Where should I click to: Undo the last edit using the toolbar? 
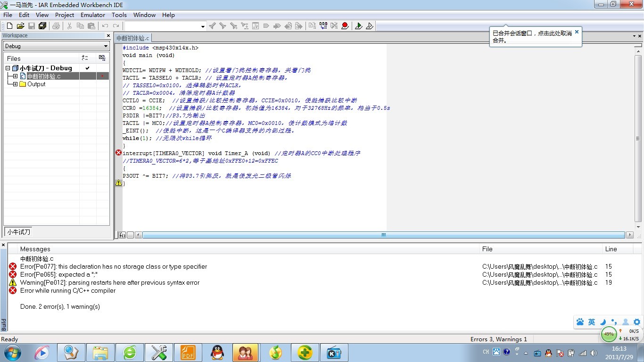[105, 26]
